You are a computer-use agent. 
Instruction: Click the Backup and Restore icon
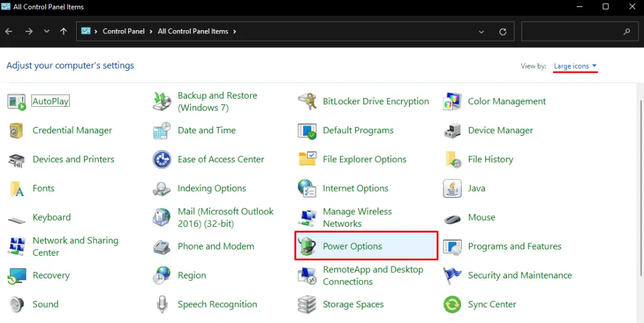[x=162, y=101]
